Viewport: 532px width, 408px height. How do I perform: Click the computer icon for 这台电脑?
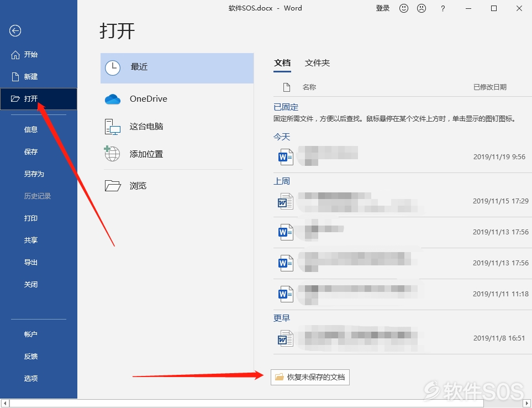click(x=113, y=127)
